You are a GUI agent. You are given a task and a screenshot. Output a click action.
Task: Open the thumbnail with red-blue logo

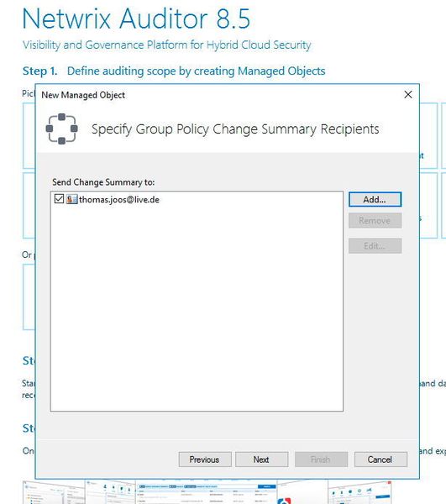pos(302,492)
